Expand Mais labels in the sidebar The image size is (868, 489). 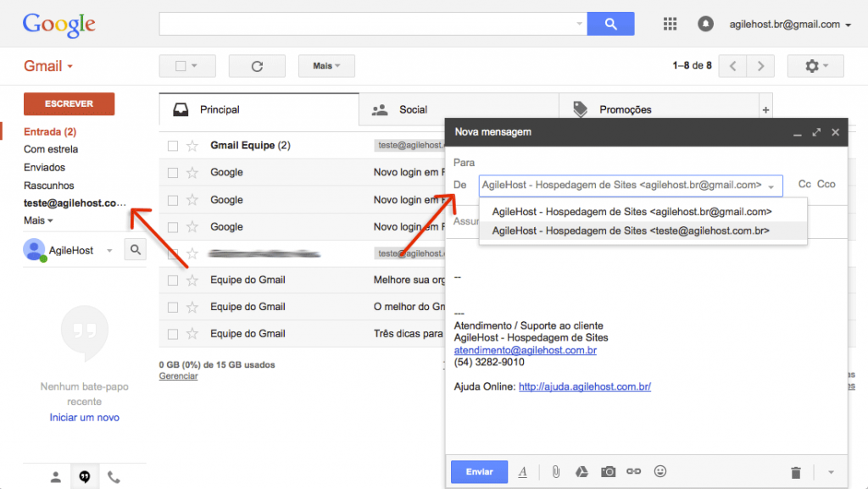pos(38,220)
